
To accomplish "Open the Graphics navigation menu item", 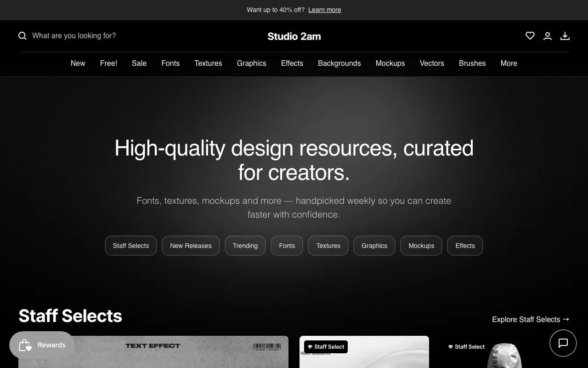I will pyautogui.click(x=252, y=63).
